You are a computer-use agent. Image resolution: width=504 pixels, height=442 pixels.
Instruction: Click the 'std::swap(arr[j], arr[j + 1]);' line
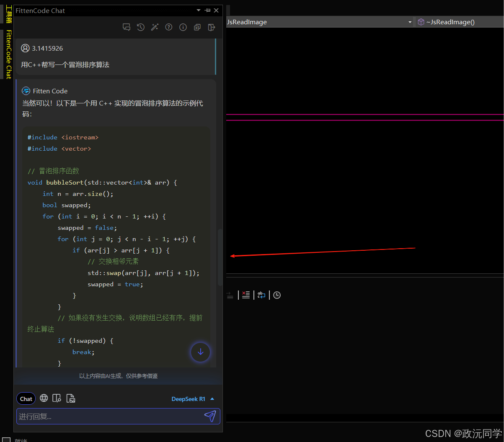[144, 273]
